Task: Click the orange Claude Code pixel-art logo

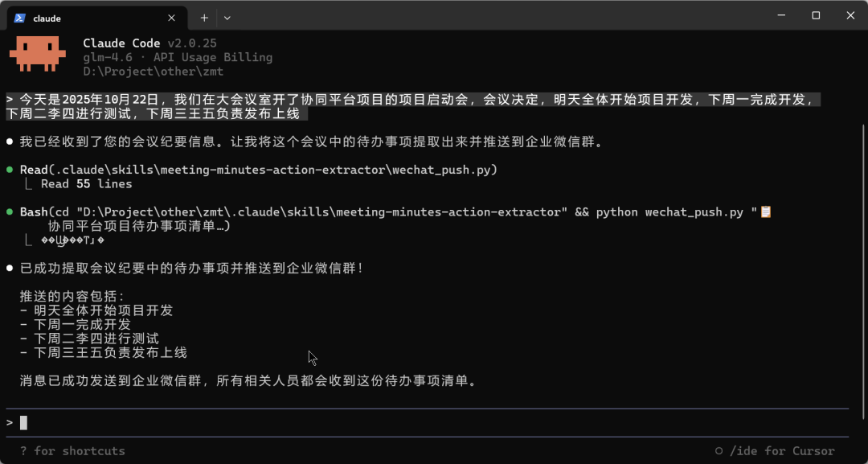Action: (37, 55)
